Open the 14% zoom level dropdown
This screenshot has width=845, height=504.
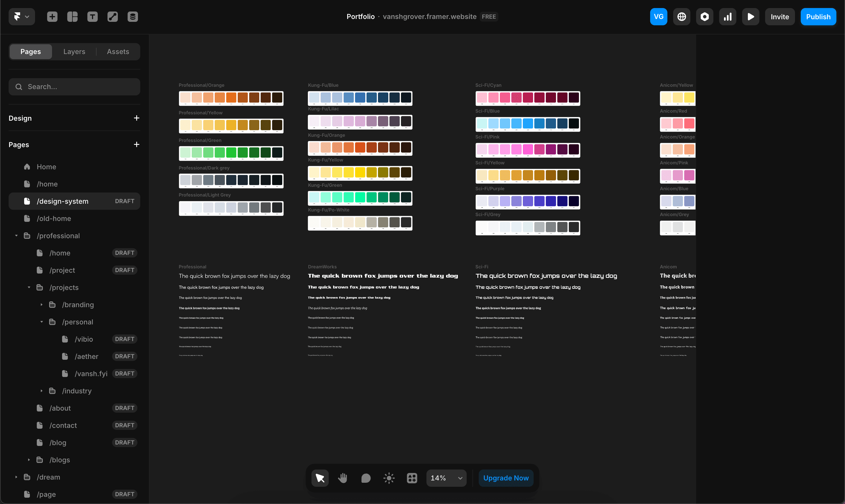click(x=446, y=478)
